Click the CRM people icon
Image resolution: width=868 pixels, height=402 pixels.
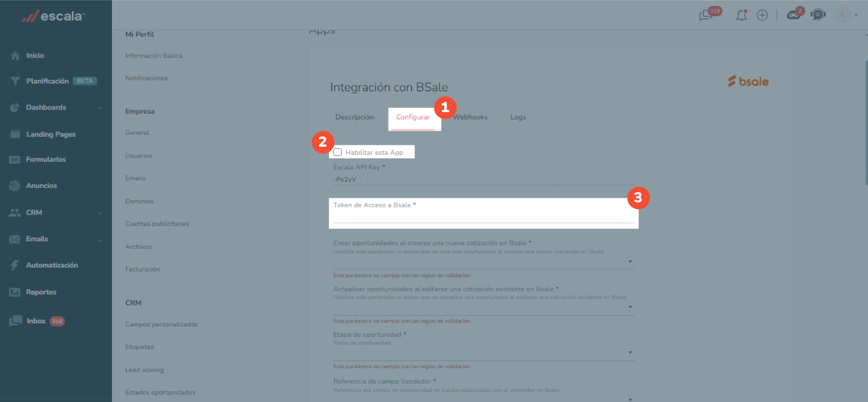pyautogui.click(x=15, y=212)
